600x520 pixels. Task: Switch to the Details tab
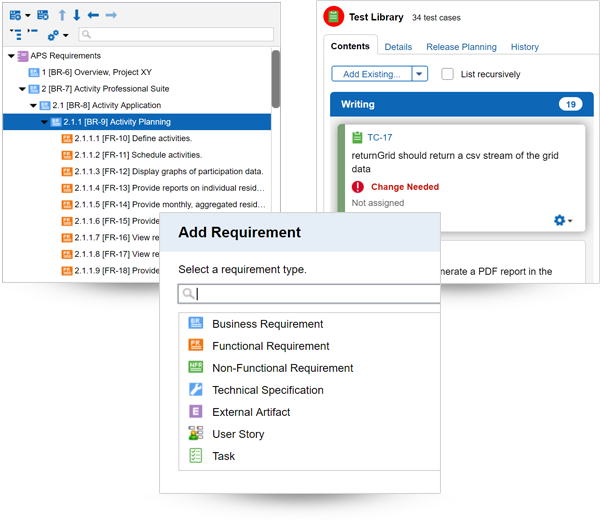[398, 47]
